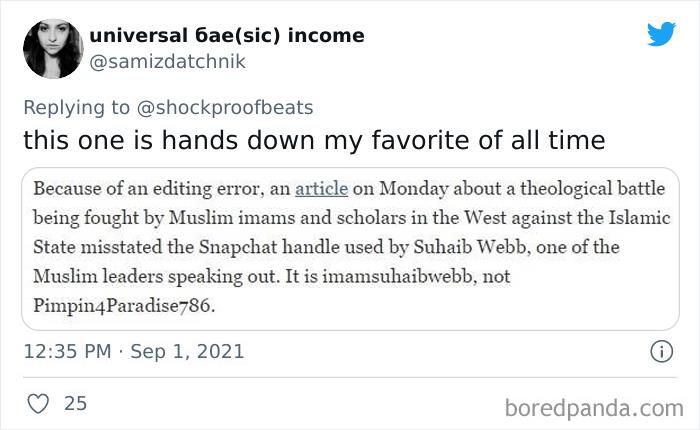Open the tweet info circle icon

(x=659, y=352)
